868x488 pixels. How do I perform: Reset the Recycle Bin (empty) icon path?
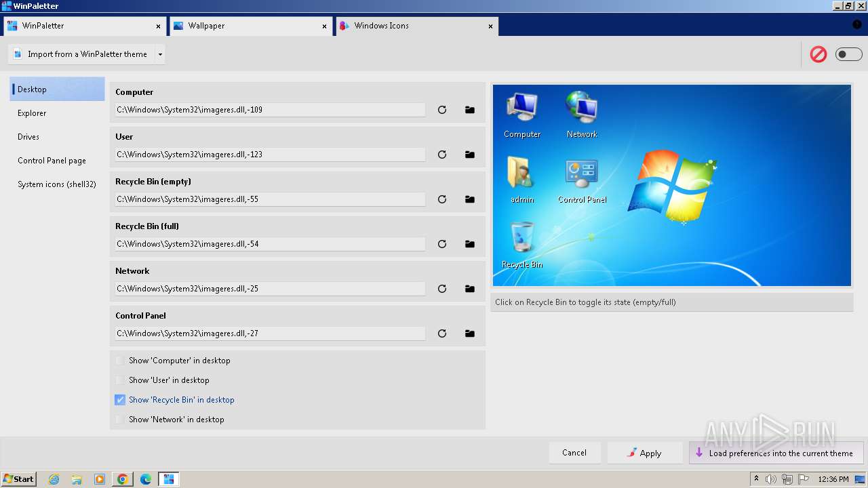442,199
